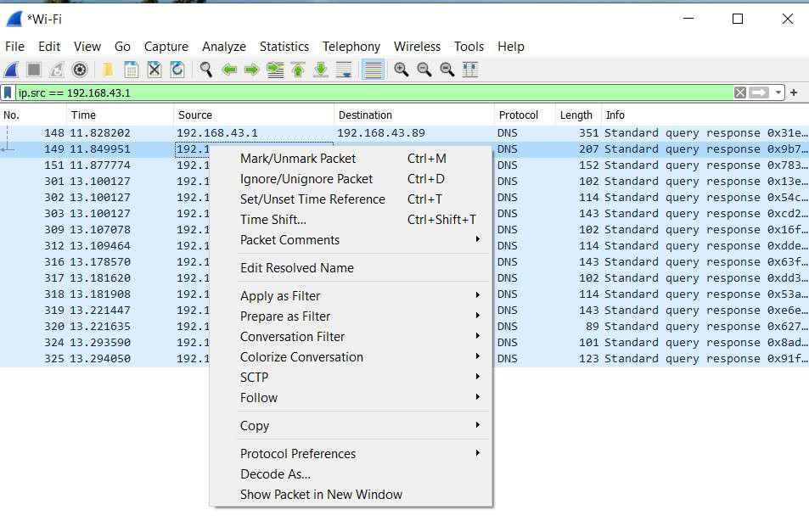
Task: Toggle auto-scroll during live capture
Action: pos(344,70)
